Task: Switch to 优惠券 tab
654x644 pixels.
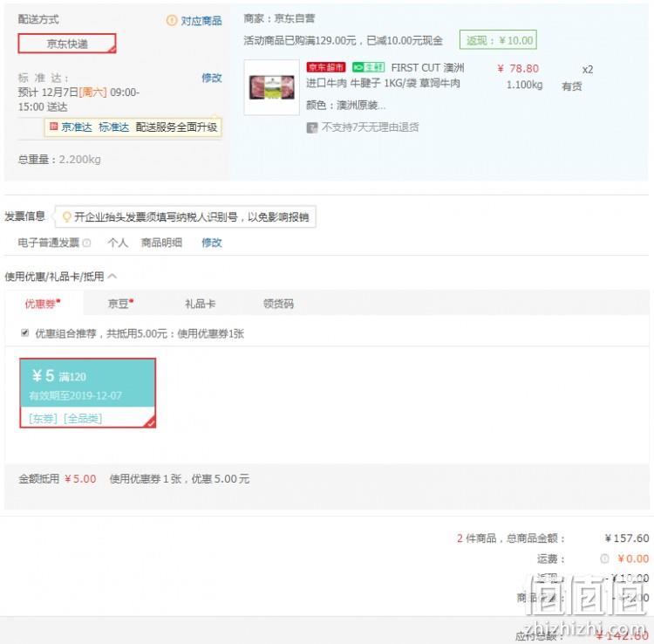Action: coord(44,304)
